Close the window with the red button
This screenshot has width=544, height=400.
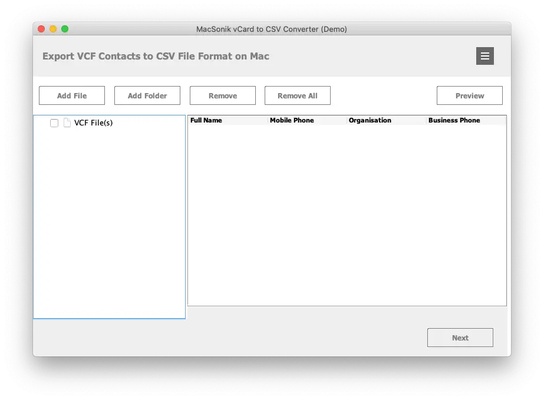pos(41,29)
